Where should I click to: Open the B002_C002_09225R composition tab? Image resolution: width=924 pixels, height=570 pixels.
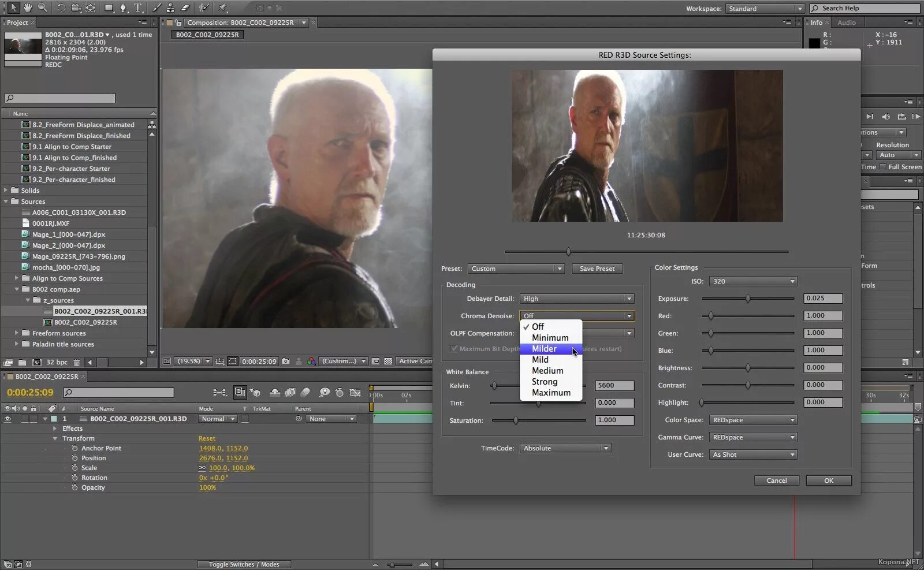coord(206,34)
